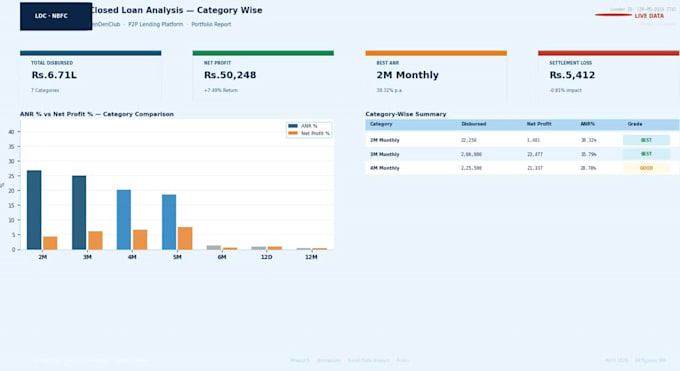Click the Net Profit bar for 2M

(50, 243)
